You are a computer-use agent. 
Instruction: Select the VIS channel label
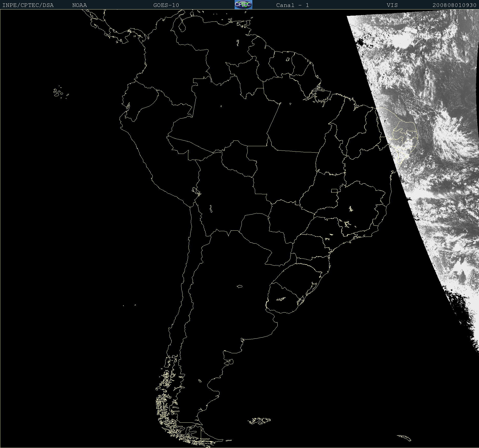tap(392, 5)
